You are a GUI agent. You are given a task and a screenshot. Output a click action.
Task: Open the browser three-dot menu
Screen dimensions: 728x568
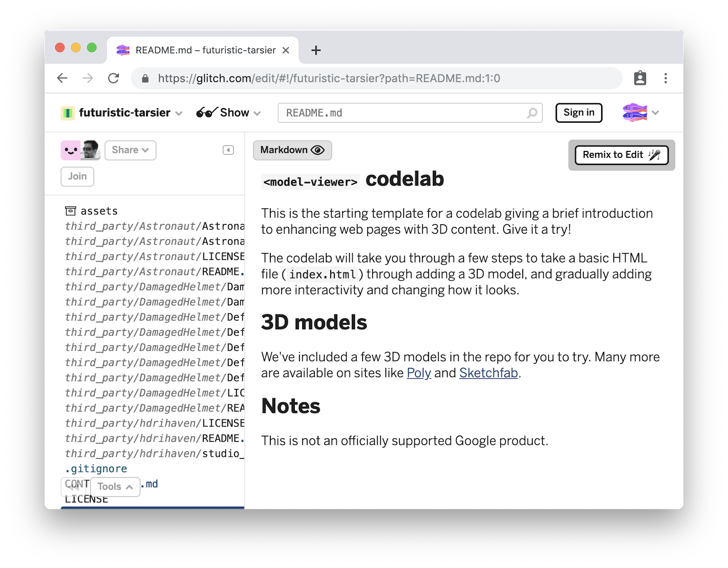point(665,78)
